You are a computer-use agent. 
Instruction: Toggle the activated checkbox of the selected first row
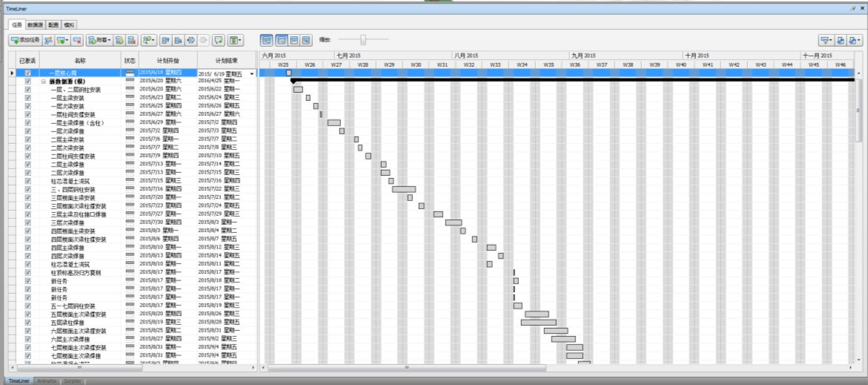(27, 73)
